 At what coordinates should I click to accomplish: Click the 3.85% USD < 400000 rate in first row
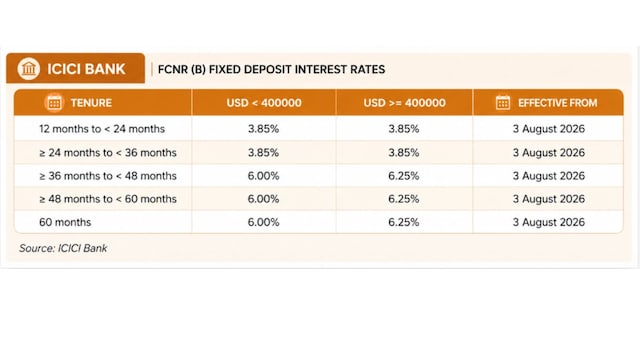(264, 129)
